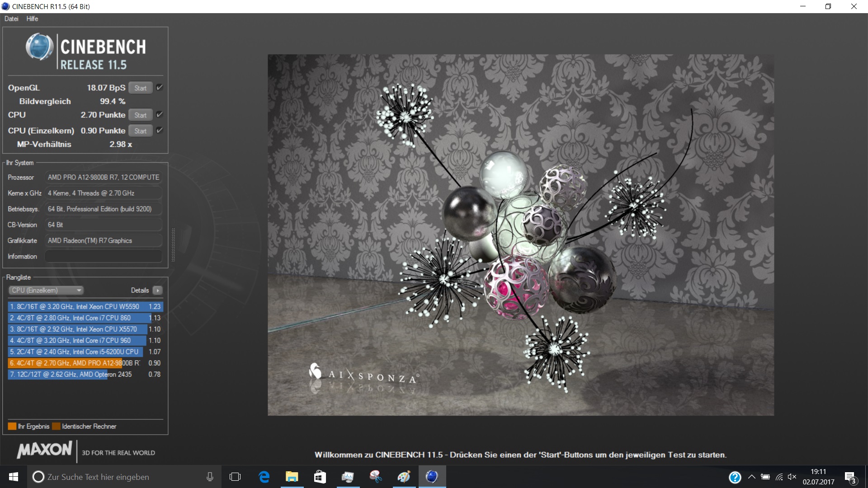Open the Datei menu
This screenshot has height=488, width=868.
coord(11,19)
